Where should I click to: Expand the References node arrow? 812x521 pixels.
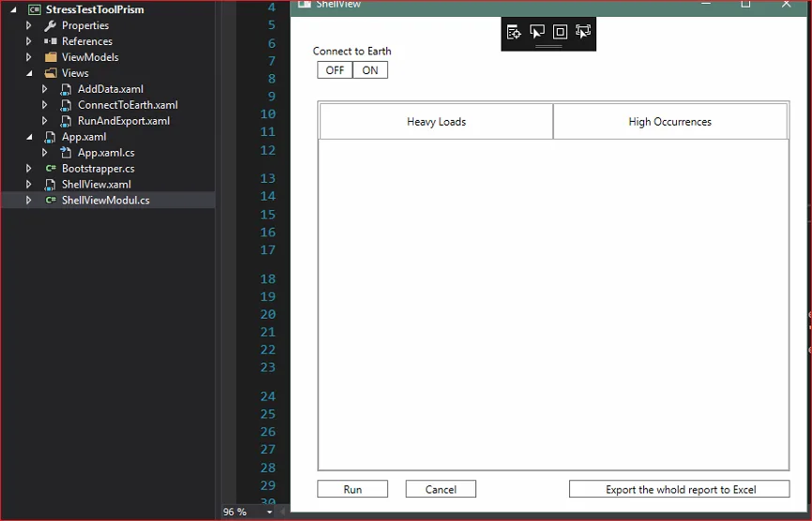(28, 41)
